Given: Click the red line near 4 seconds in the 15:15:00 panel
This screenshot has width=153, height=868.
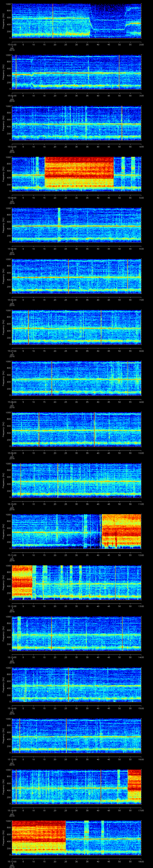Looking at the screenshot, I should coord(20,736).
